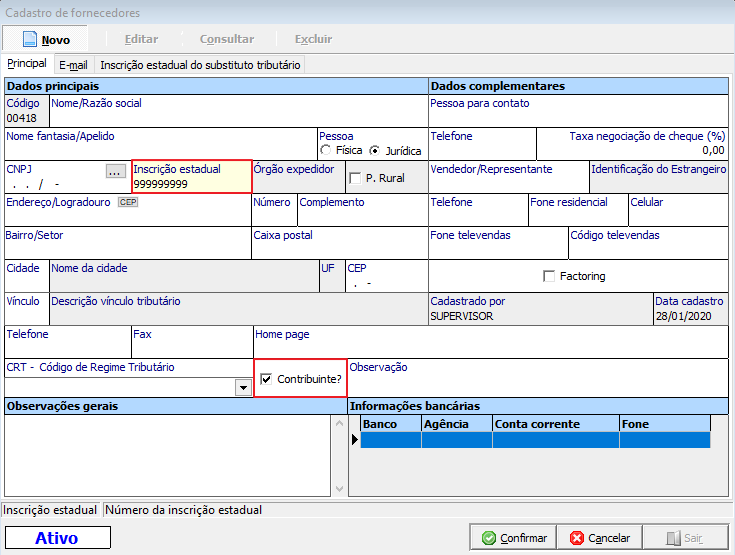Expand the CRT Código de Regime Tributário dropdown
The height and width of the screenshot is (555, 735).
[243, 387]
